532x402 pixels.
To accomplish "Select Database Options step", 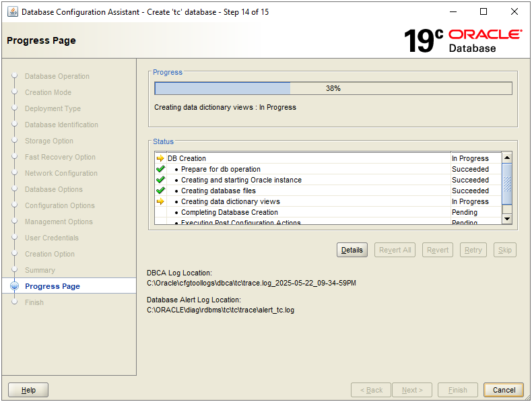I will 54,189.
